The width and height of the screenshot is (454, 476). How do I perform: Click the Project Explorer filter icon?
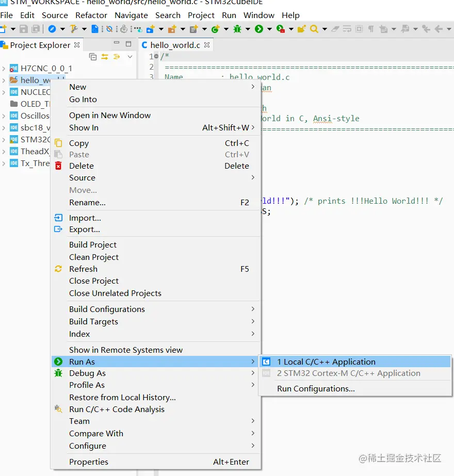tap(117, 57)
